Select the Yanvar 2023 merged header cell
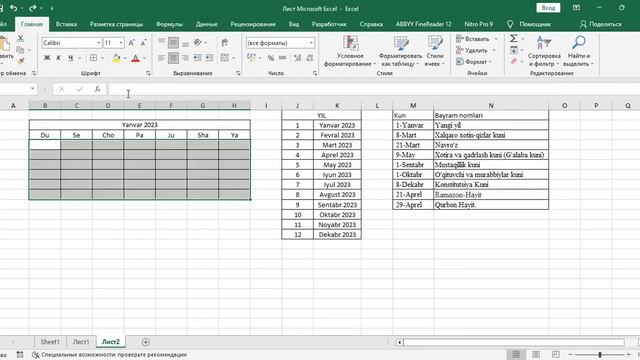640x360 pixels. pyautogui.click(x=140, y=125)
